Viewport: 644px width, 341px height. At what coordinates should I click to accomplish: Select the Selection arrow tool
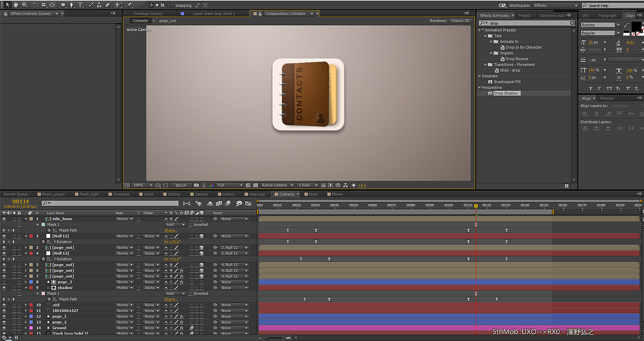(x=8, y=5)
